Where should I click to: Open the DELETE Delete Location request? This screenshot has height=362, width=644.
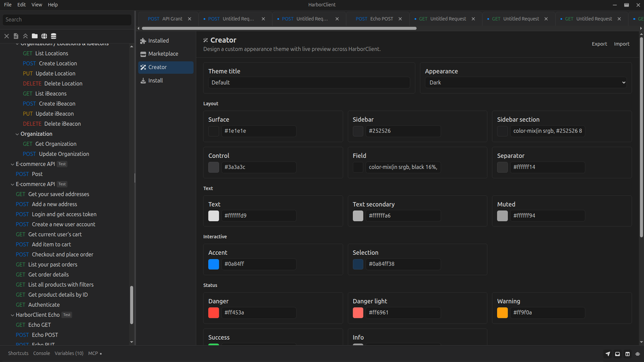(52, 83)
